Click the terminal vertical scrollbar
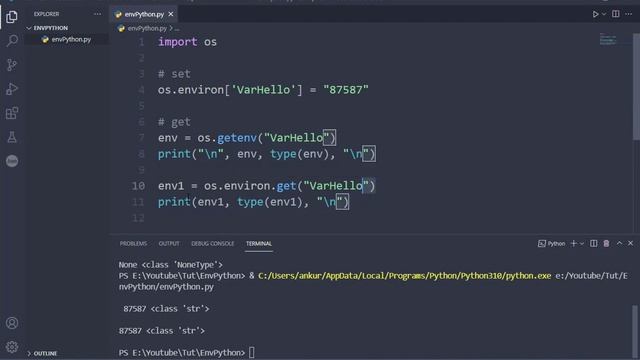Image resolution: width=640 pixels, height=360 pixels. (x=635, y=330)
